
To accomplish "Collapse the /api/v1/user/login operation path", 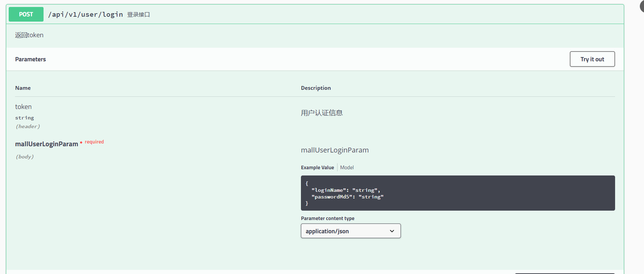I will coord(85,14).
